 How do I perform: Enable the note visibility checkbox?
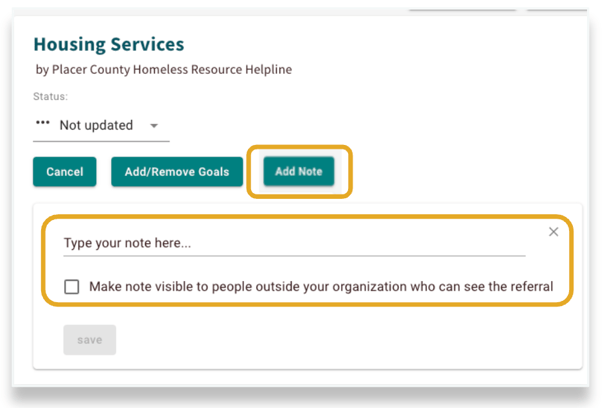pos(72,287)
